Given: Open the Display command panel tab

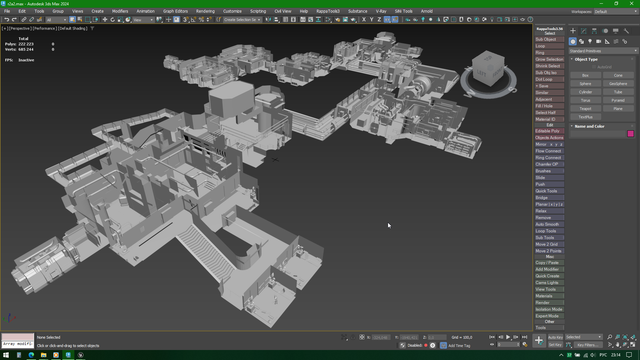Looking at the screenshot, I should tap(616, 31).
